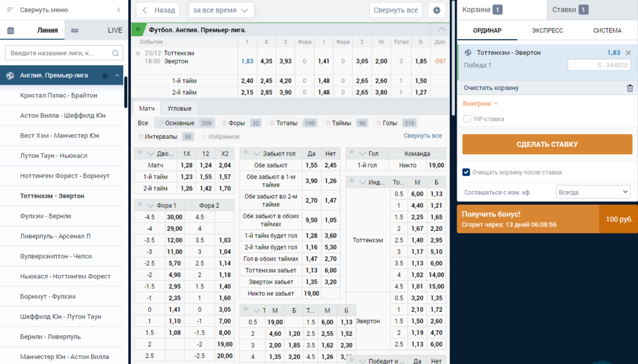
Task: Click green star in Футбол. Англия header
Action: click(x=138, y=30)
